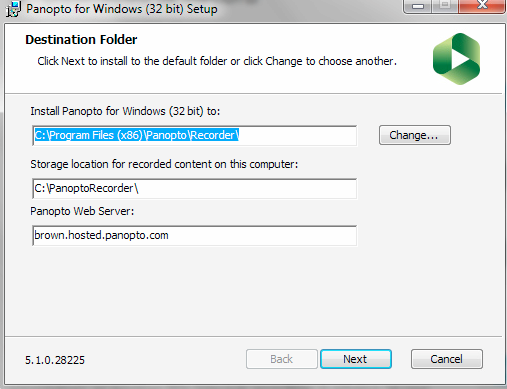This screenshot has width=507, height=389.
Task: Cancel the Panopto installation
Action: click(x=447, y=359)
